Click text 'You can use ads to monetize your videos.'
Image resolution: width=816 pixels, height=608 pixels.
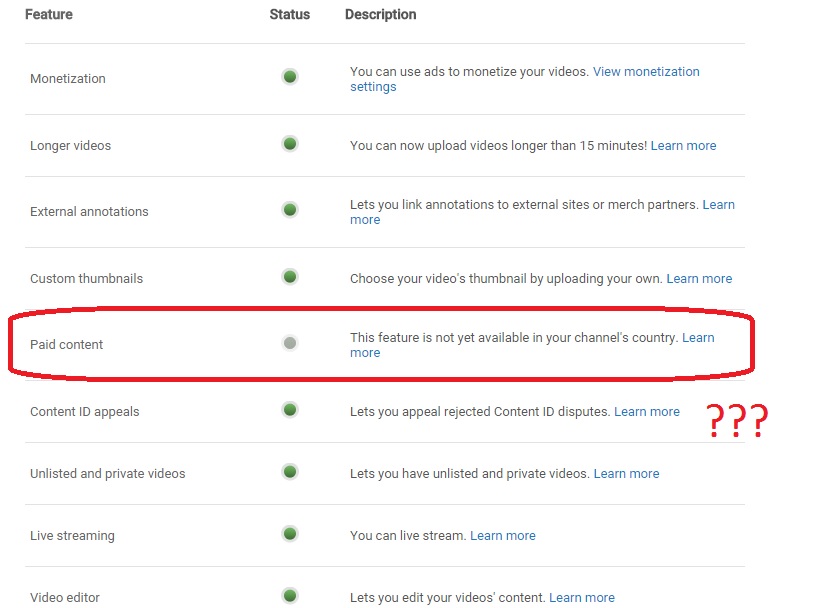[x=469, y=72]
